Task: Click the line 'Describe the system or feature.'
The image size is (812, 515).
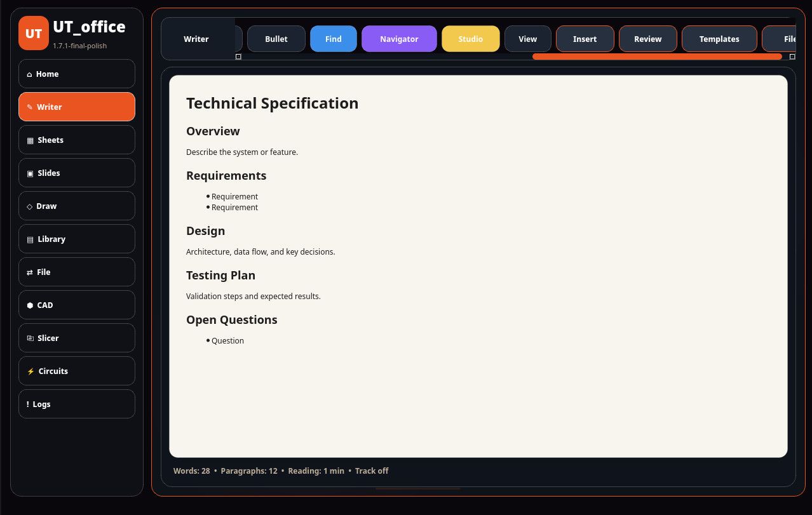Action: pos(242,152)
